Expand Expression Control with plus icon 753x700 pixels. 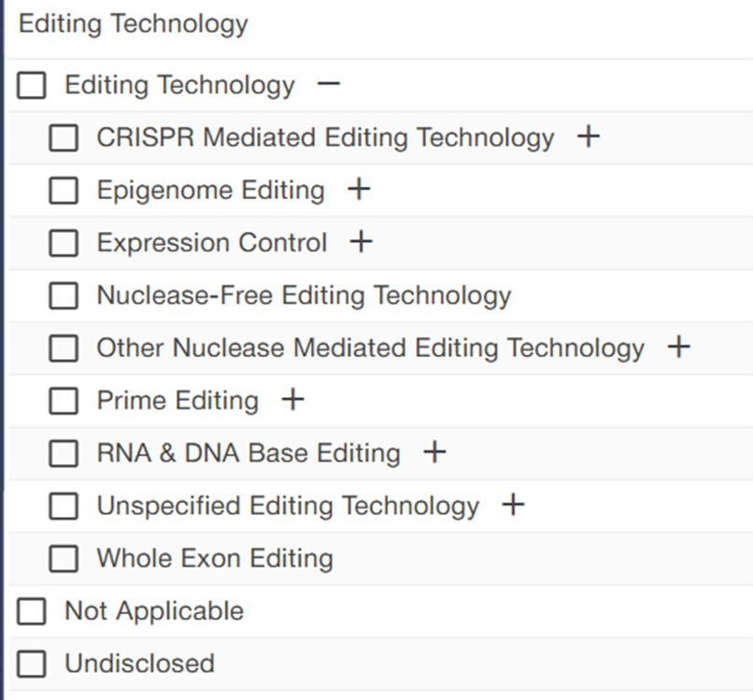(x=361, y=242)
